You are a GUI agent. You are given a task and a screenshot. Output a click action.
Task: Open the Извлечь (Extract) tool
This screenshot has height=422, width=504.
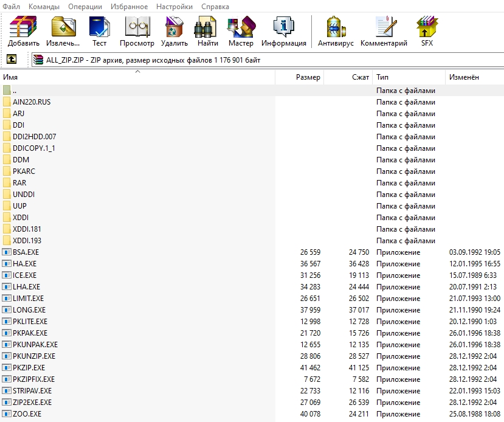[x=63, y=31]
